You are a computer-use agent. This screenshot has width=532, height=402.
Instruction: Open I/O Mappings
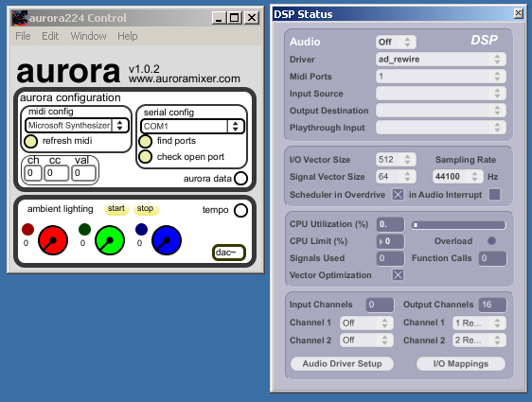pyautogui.click(x=461, y=364)
